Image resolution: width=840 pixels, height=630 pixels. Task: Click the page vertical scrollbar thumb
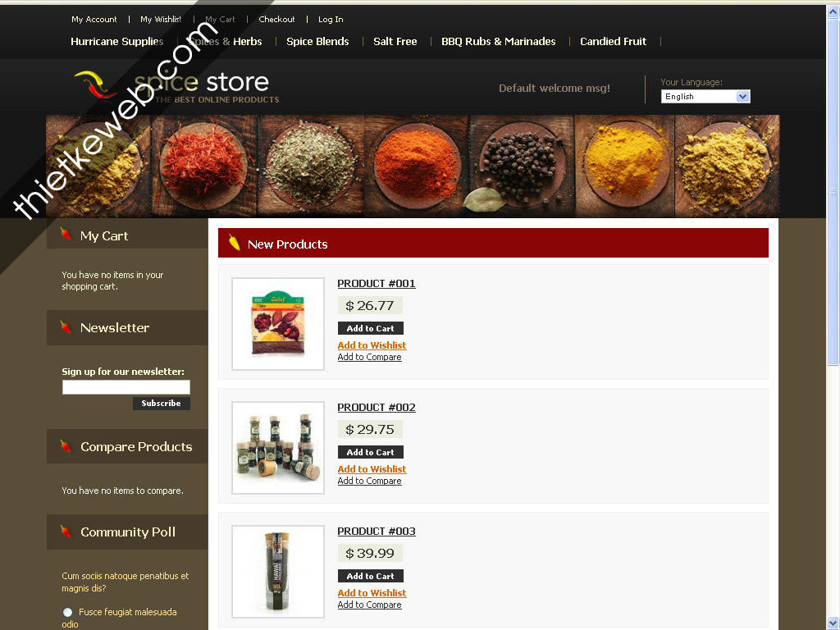[x=833, y=192]
